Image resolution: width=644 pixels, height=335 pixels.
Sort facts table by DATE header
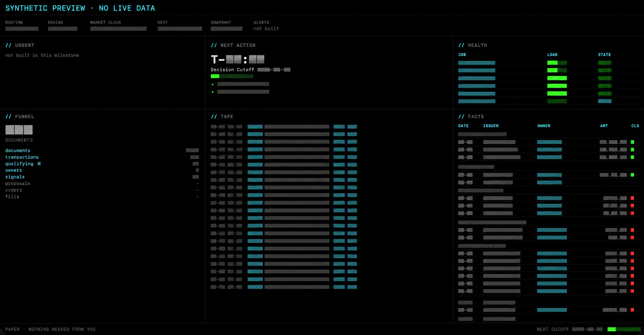463,126
